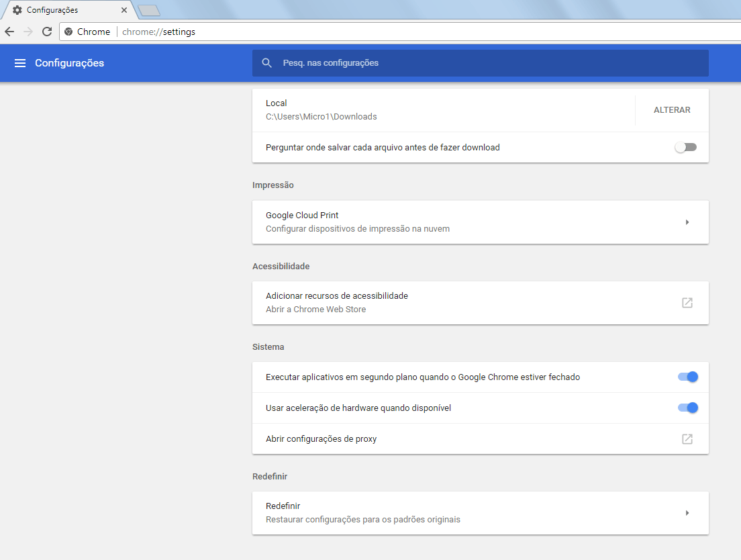Close the Configurações tab
This screenshot has height=560, width=741.
click(x=123, y=10)
